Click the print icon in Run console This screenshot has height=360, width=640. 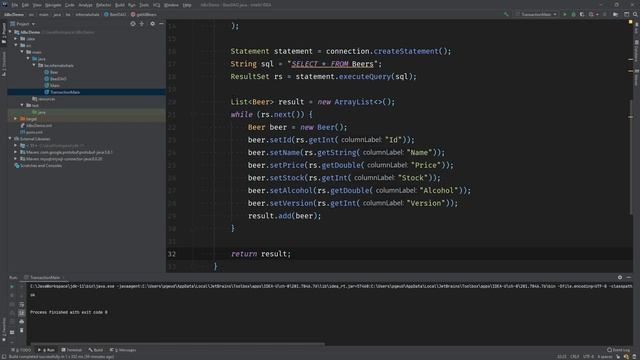pyautogui.click(x=21, y=322)
